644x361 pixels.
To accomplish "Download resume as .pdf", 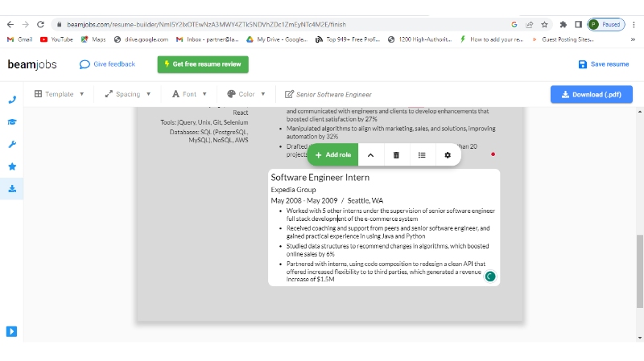I will pyautogui.click(x=591, y=95).
